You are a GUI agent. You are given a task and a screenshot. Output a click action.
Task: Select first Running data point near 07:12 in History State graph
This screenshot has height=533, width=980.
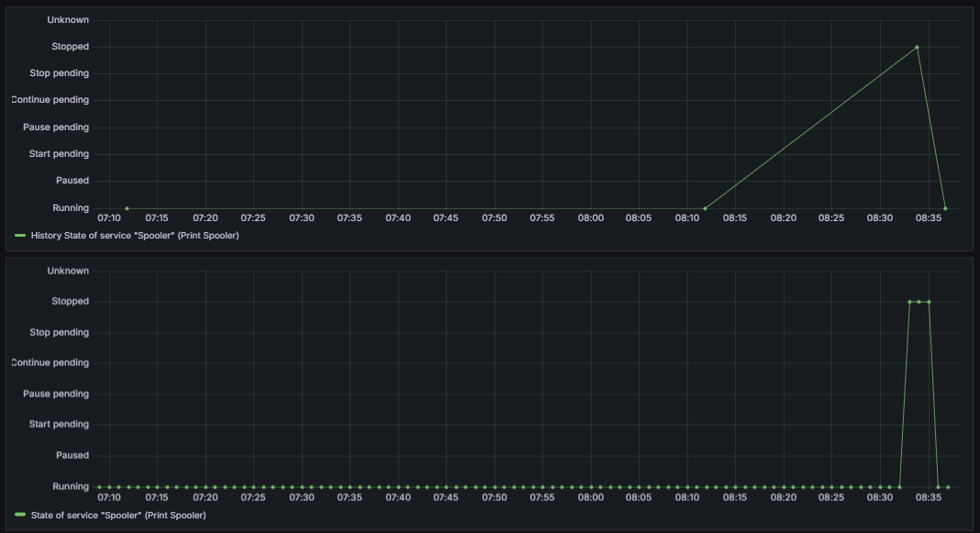point(127,208)
